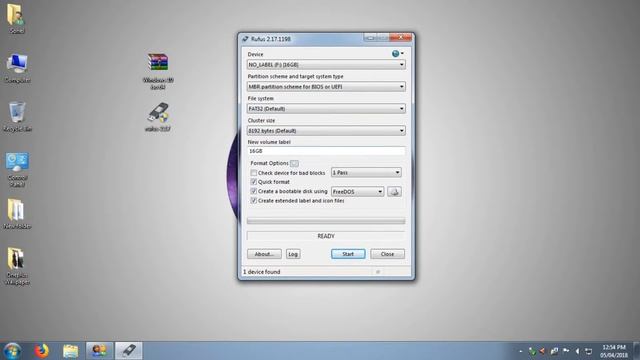Image resolution: width=640 pixels, height=360 pixels.
Task: Click the Close button in Rufus
Action: (387, 254)
